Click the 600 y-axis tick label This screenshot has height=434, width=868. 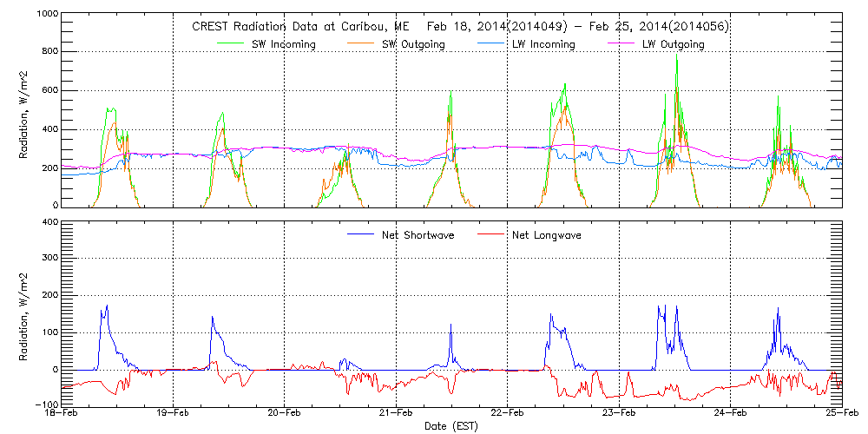click(x=50, y=91)
